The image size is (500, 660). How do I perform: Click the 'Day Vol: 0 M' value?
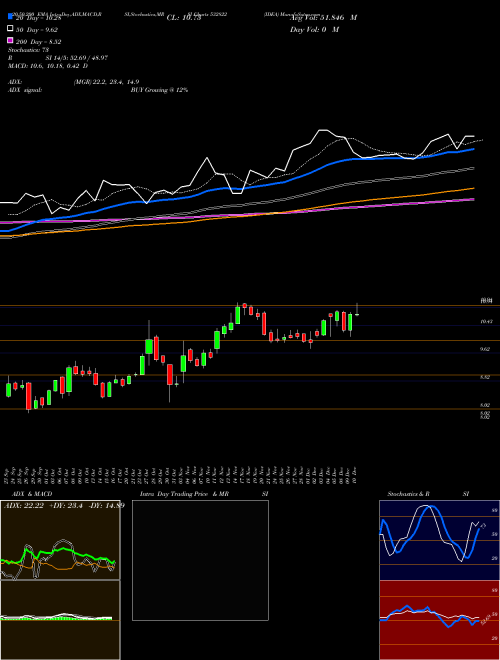click(314, 29)
